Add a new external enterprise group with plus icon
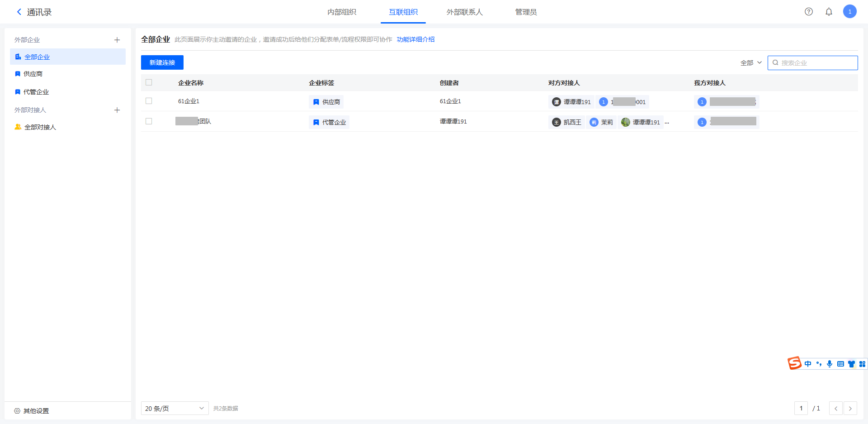Screen dimensions: 868x424 coord(117,40)
